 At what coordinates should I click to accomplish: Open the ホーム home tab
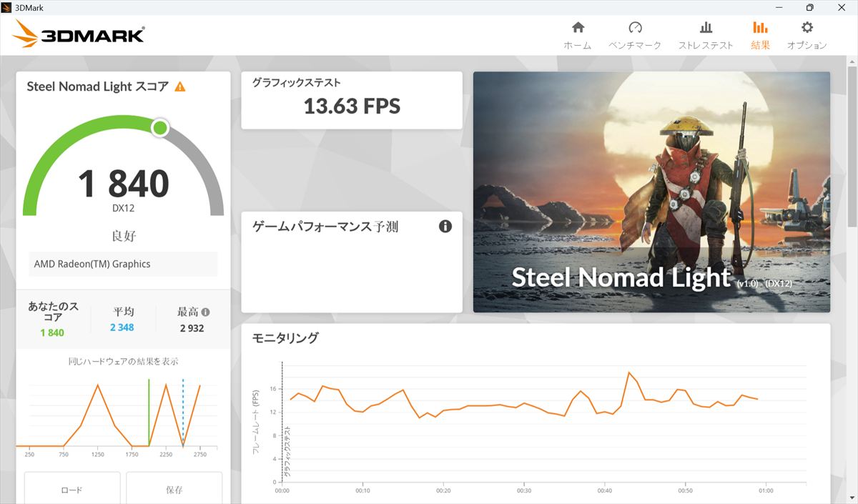pyautogui.click(x=578, y=35)
